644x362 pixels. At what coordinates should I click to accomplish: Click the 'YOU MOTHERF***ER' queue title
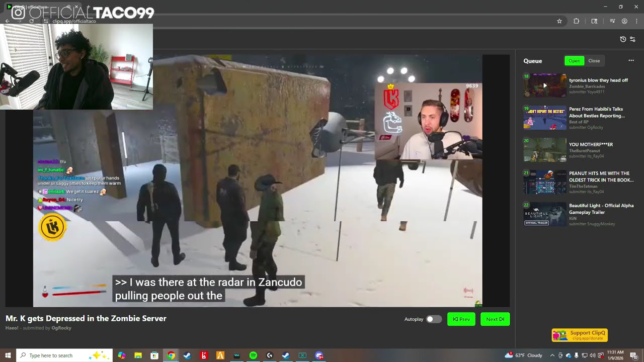click(x=591, y=144)
